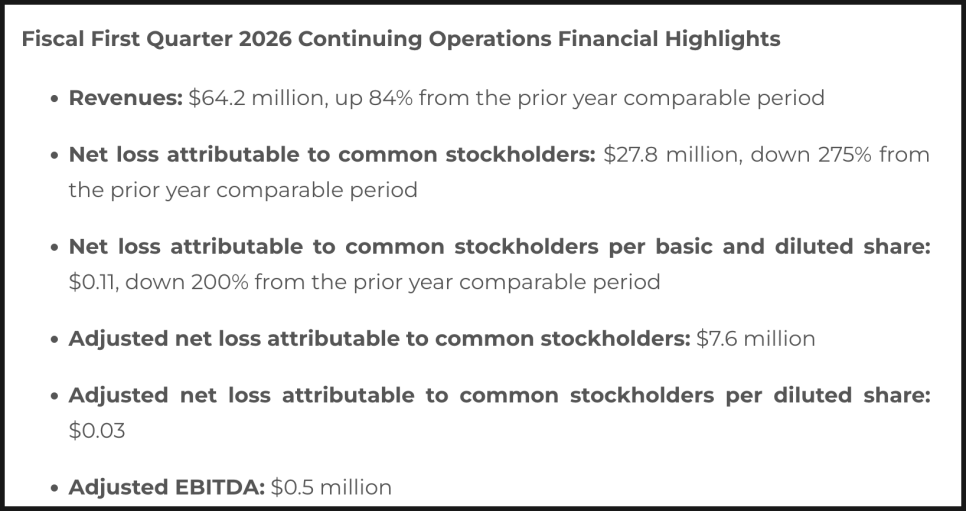Click the "$7.6 million" adjusted net loss figure
The width and height of the screenshot is (966, 511).
(x=756, y=339)
